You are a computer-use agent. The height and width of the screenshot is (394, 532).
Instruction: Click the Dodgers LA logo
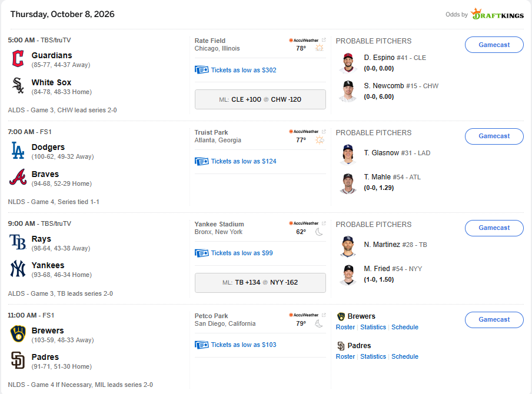[18, 150]
